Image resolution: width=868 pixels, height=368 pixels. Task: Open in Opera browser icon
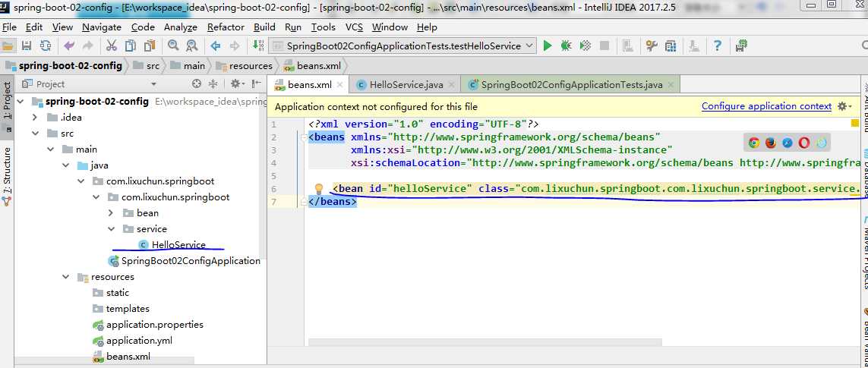tap(803, 143)
